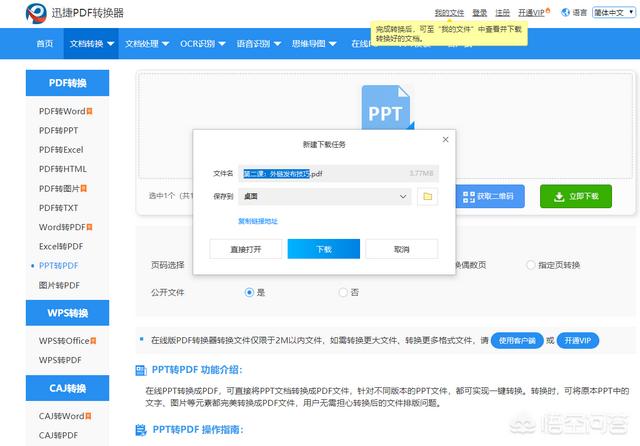Open PDF转TXT in sidebar
The image size is (640, 446).
tap(58, 208)
